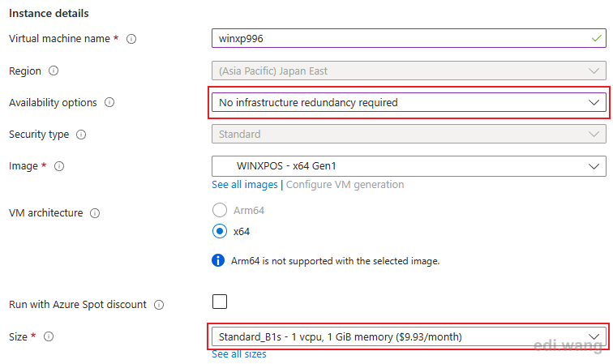Click info icon beside Security type
The image size is (613, 364).
[81, 135]
